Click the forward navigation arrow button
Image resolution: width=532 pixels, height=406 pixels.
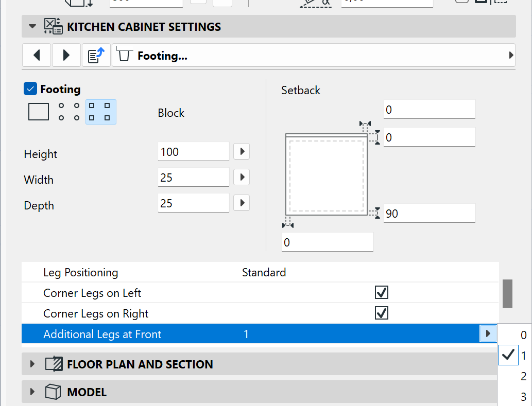tap(65, 55)
